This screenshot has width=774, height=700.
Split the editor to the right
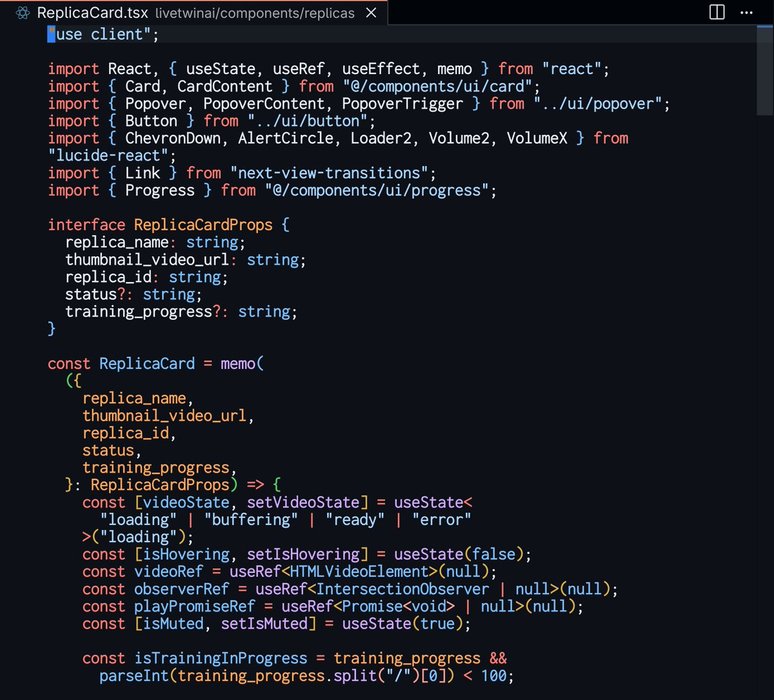717,12
